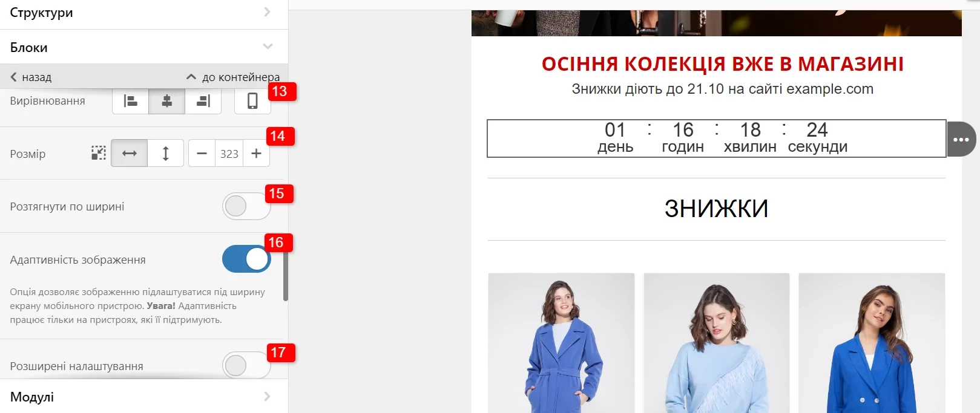Decrease size with minus button
Screen dimensions: 980x413
pos(202,154)
